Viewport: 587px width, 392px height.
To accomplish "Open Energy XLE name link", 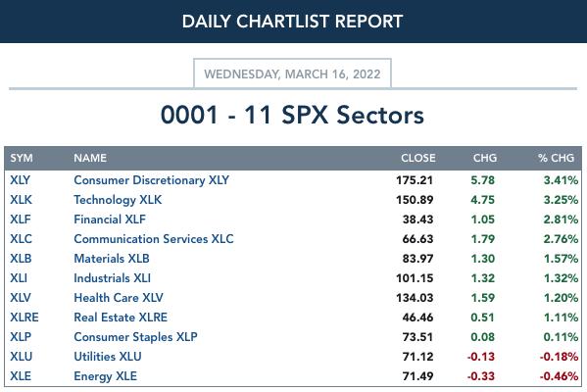I will [x=105, y=376].
